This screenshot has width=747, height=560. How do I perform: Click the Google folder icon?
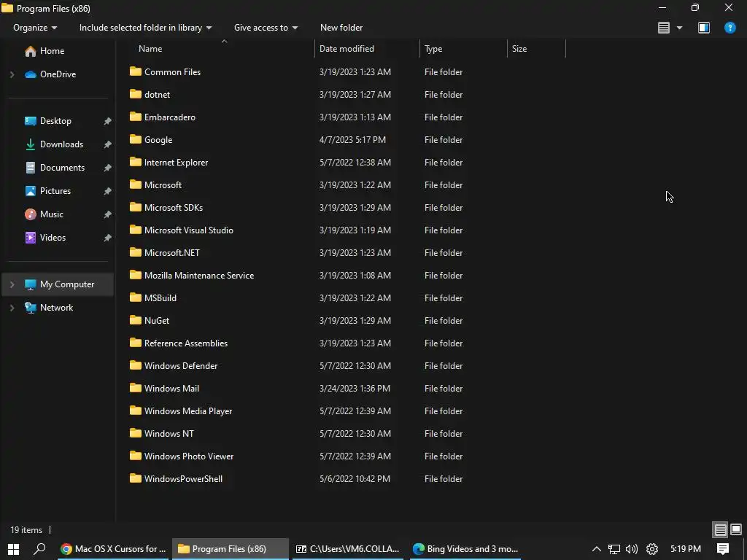135,139
